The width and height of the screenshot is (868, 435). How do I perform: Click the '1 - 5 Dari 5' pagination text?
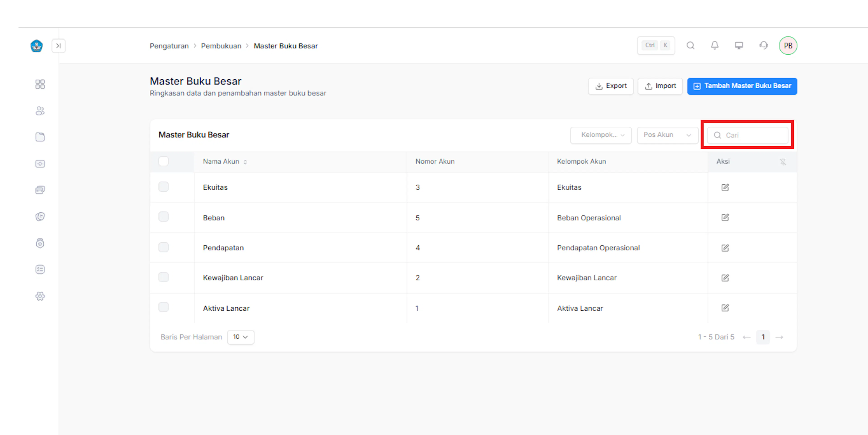[716, 337]
